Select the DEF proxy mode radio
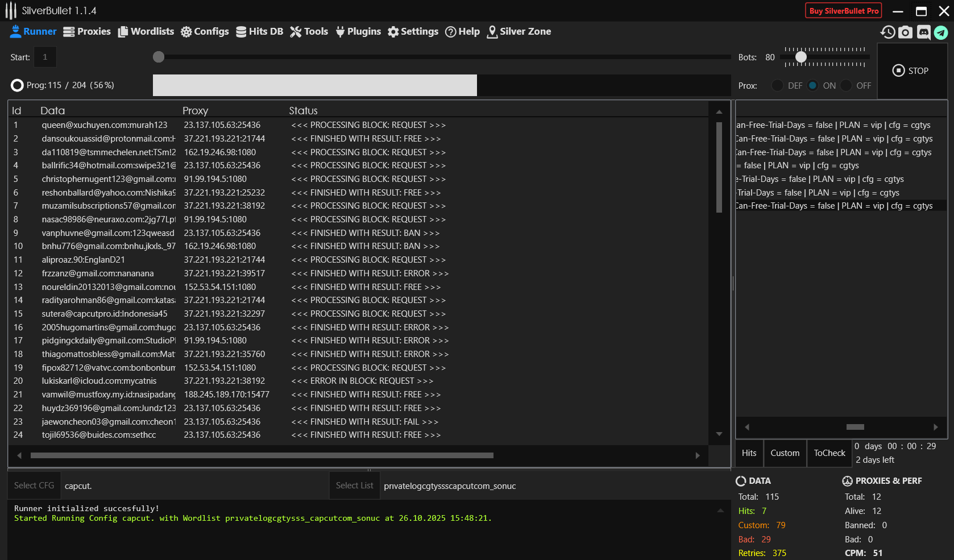This screenshot has width=954, height=560. [x=777, y=85]
